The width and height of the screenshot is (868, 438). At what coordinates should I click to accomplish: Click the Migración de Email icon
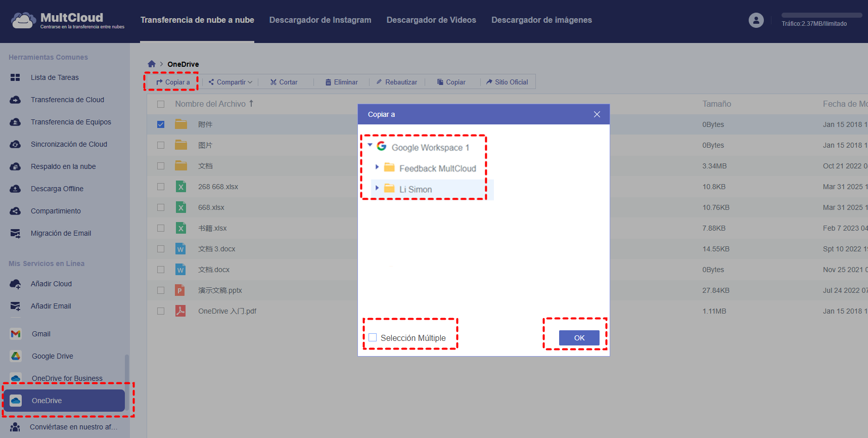pos(15,233)
